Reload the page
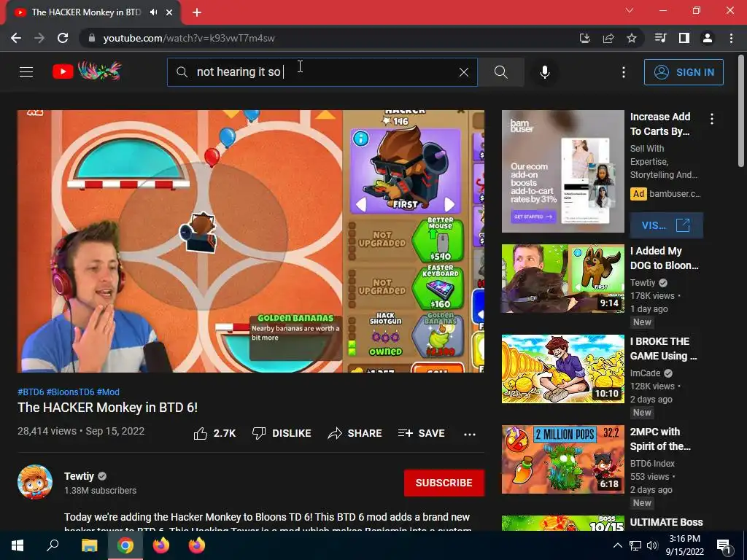The height and width of the screenshot is (560, 747). [63, 38]
